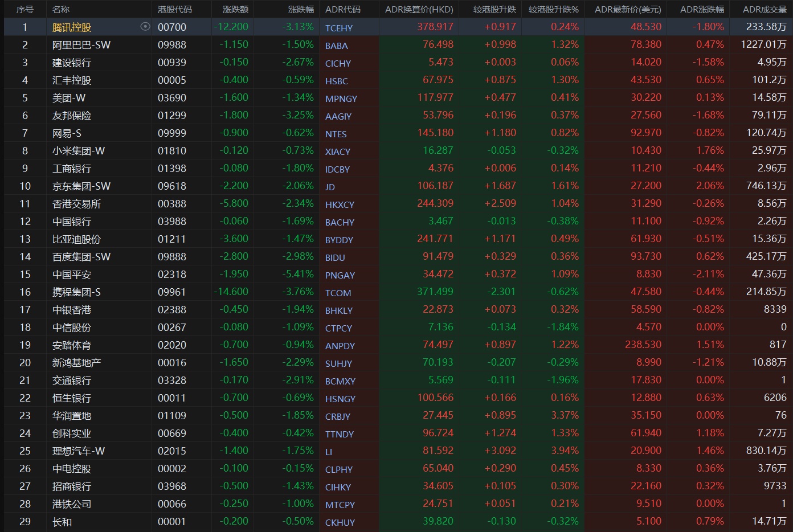Viewport: 793px width, 532px height.
Task: Click the TCEHY ADR code
Action: point(338,28)
